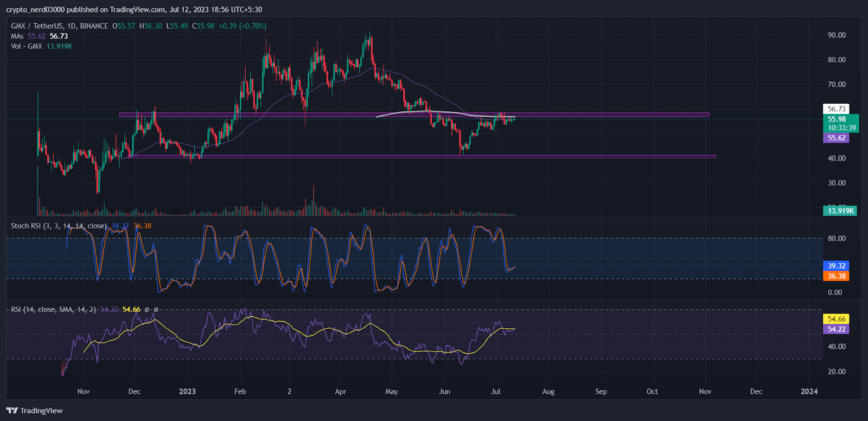Click the Apr label on the time axis
Viewport: 868px width, 421px height.
click(x=340, y=392)
